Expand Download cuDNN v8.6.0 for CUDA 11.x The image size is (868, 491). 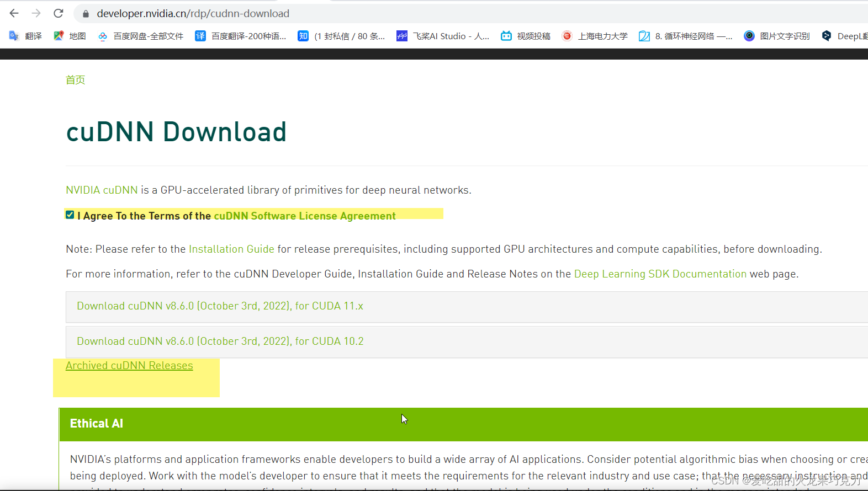tap(467, 307)
